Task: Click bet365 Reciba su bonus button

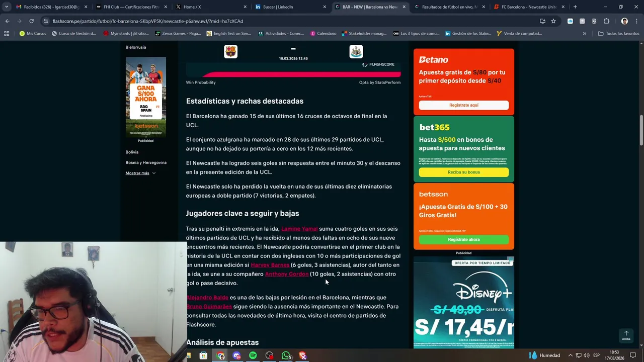Action: (464, 172)
